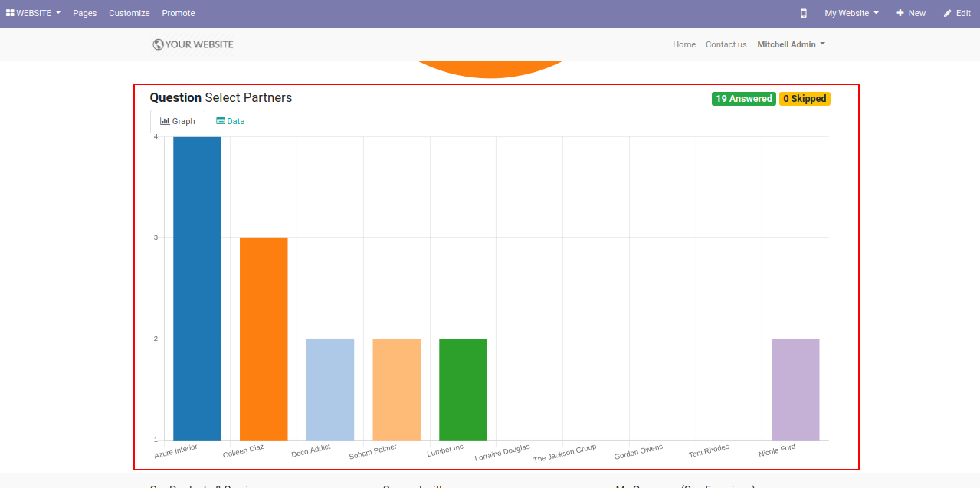Open the Promote menu

click(179, 13)
